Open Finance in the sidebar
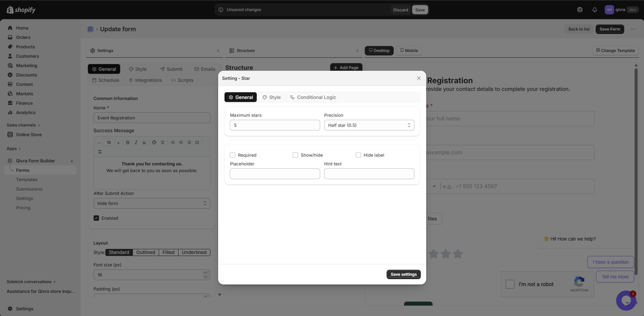This screenshot has height=316, width=644. click(x=24, y=103)
